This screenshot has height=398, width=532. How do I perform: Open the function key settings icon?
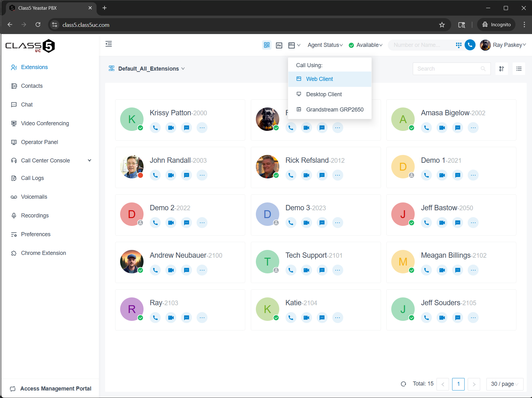pos(279,45)
